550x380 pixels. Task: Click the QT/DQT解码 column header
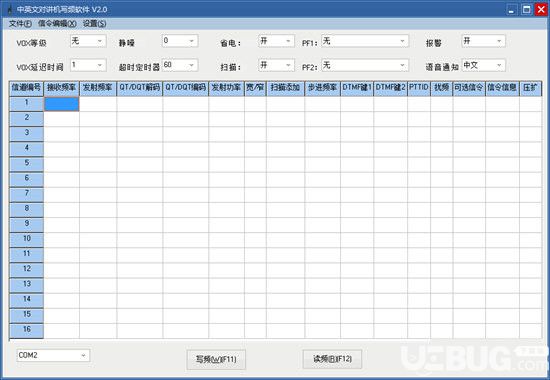(x=140, y=88)
